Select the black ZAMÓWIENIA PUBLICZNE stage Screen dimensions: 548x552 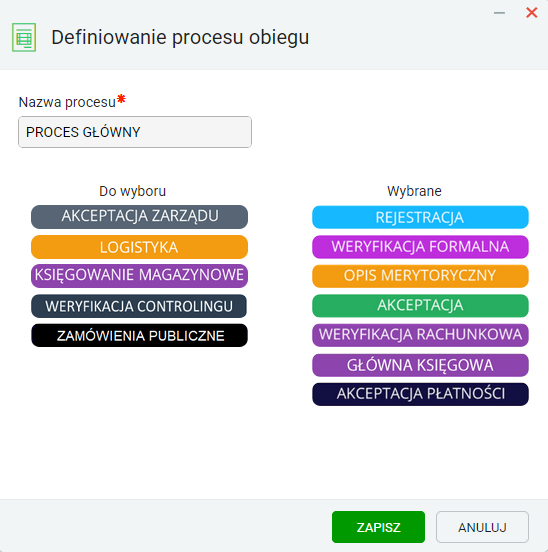click(x=139, y=335)
